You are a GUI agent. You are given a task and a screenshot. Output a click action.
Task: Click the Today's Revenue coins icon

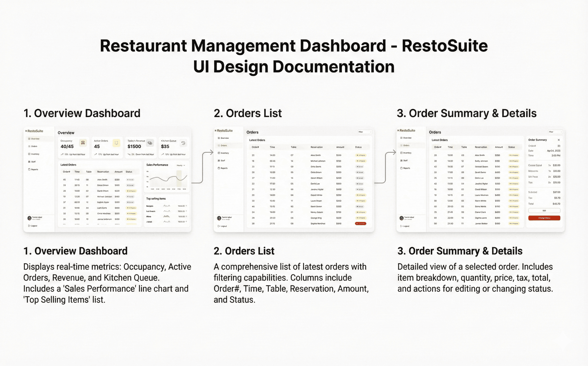pos(150,143)
